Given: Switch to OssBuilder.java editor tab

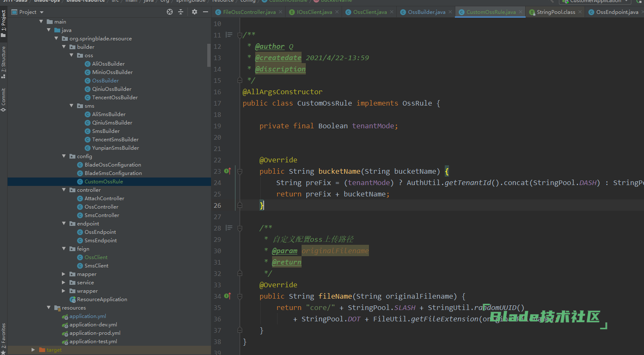Looking at the screenshot, I should coord(426,12).
